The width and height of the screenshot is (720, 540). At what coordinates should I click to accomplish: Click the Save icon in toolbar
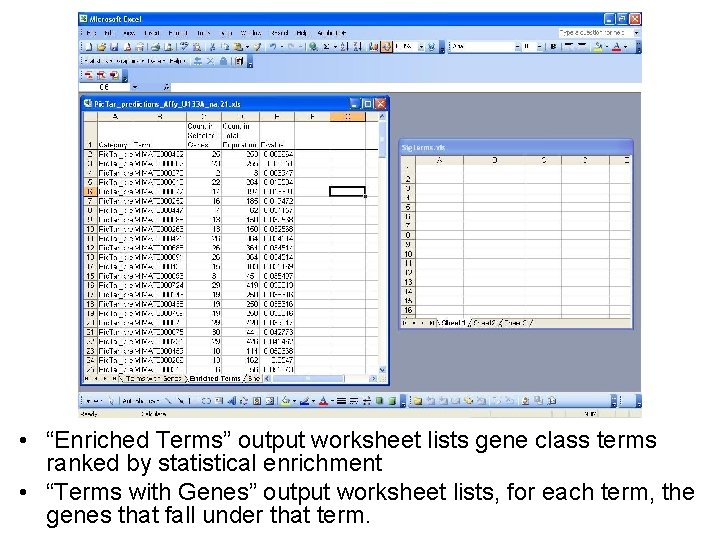(x=114, y=46)
